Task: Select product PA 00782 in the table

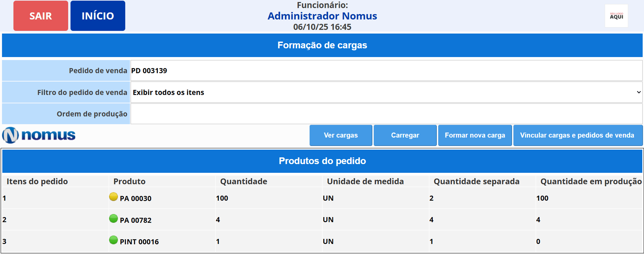Action: coord(136,220)
